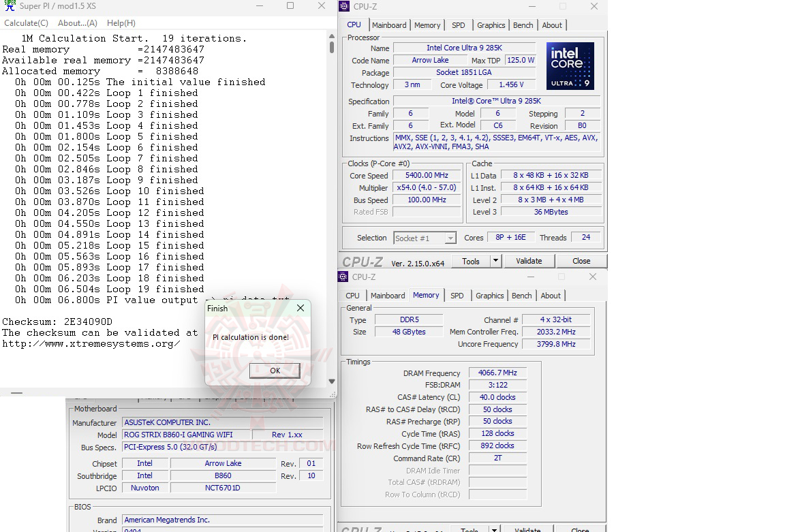The image size is (785, 532).
Task: Open the Socket #1 selection dropdown
Action: pos(425,238)
